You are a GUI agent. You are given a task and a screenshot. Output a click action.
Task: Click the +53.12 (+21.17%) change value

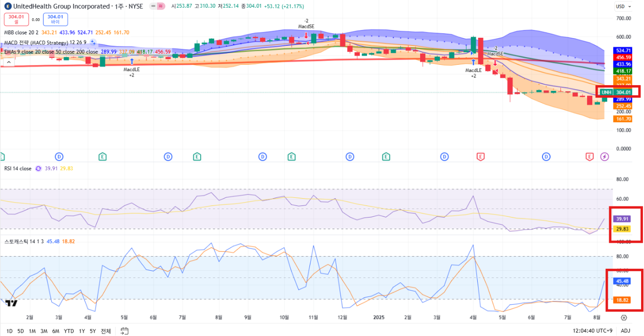tap(284, 6)
